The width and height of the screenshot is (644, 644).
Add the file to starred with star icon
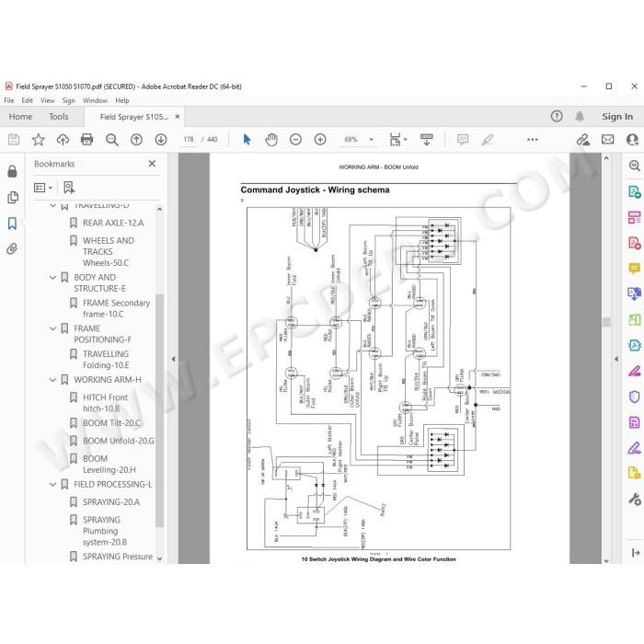(x=39, y=140)
